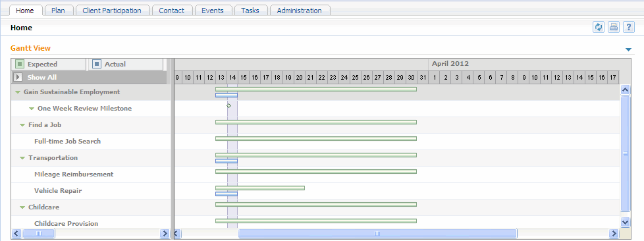Image resolution: width=644 pixels, height=241 pixels.
Task: Click day 31 in the date header
Action: click(423, 77)
